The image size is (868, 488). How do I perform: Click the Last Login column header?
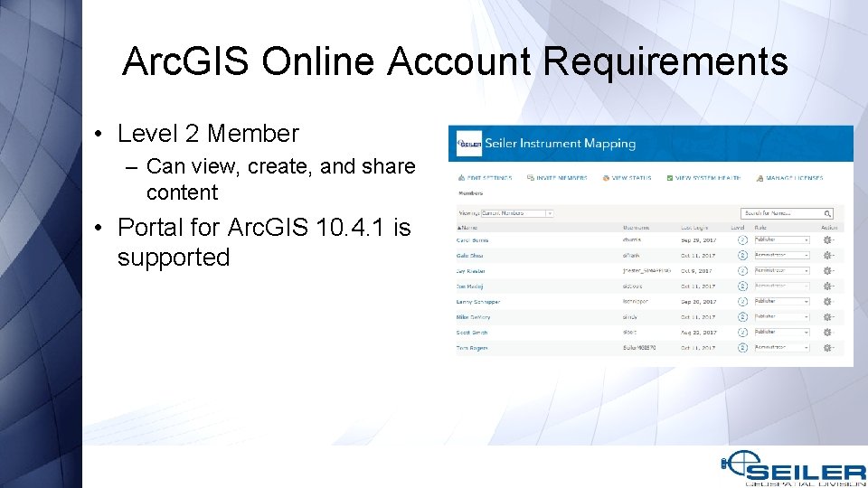(694, 228)
